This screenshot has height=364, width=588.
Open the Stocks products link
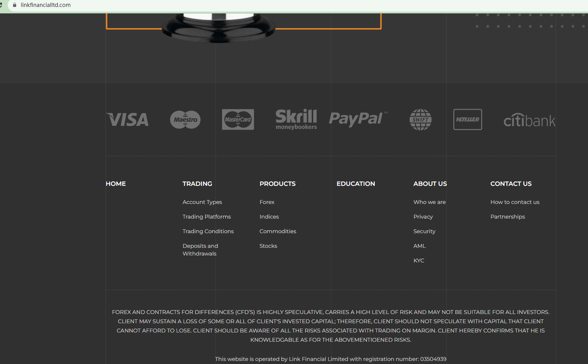268,246
